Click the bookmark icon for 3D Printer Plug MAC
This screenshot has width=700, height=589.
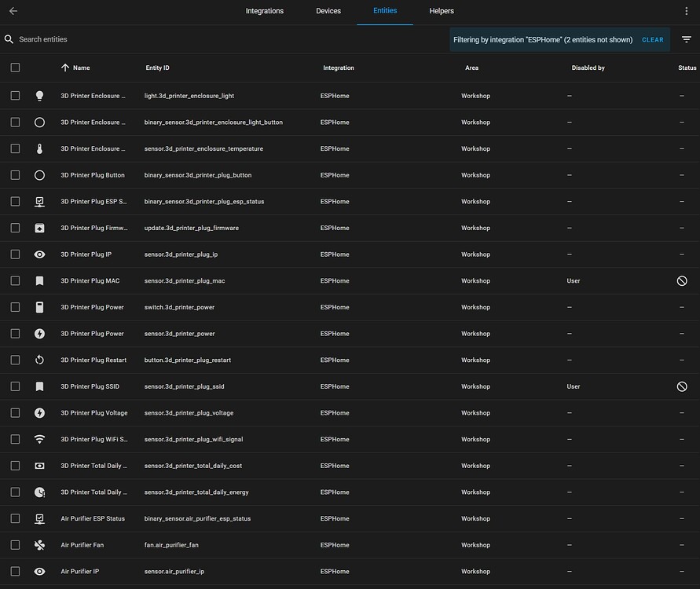click(x=40, y=280)
